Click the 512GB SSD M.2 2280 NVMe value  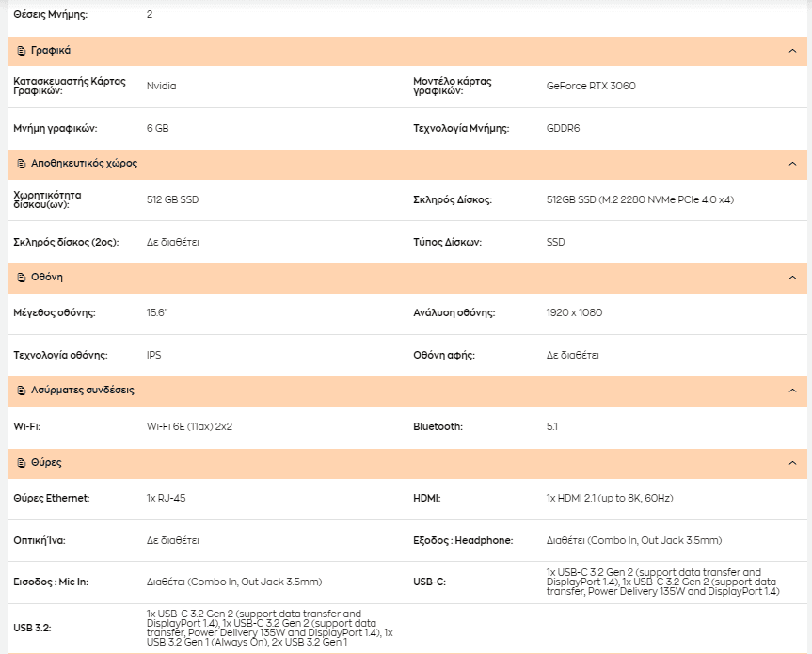[640, 199]
